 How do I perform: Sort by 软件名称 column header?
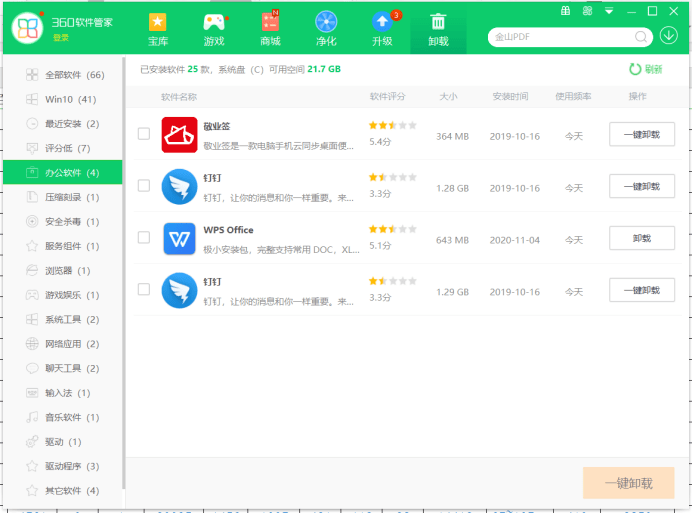pos(179,97)
